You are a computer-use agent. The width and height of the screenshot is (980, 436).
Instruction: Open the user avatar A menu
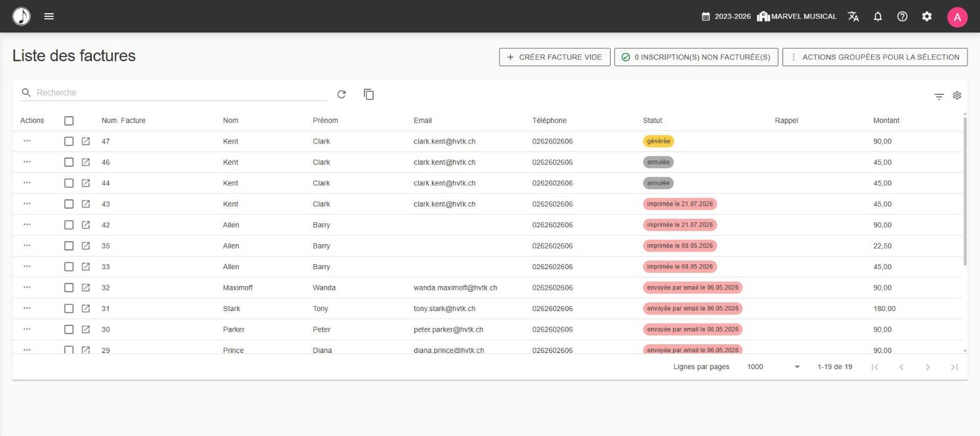coord(957,17)
